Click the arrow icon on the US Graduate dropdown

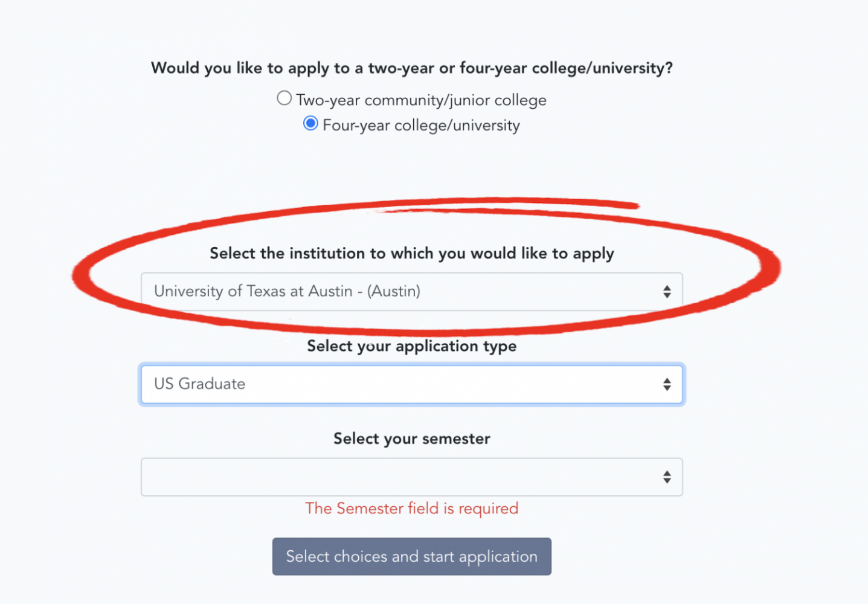(x=667, y=384)
